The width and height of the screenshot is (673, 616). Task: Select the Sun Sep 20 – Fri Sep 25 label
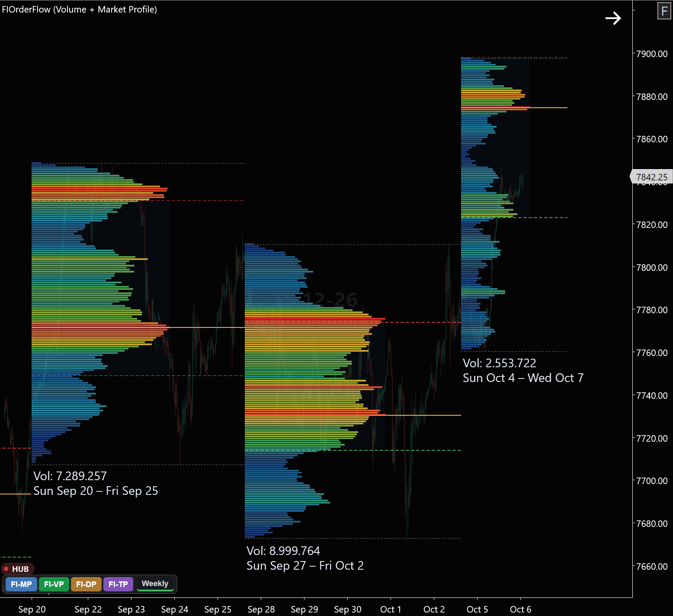click(96, 491)
